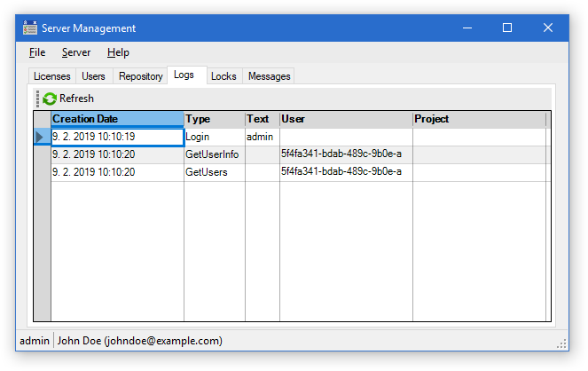Sort by the Text column header
The width and height of the screenshot is (588, 371).
tap(263, 119)
